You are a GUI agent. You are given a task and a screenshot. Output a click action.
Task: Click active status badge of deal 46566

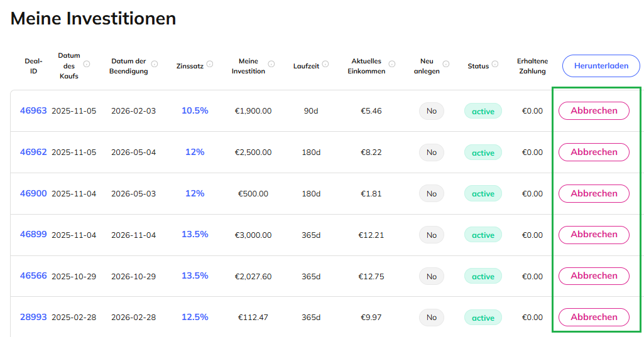coord(483,276)
